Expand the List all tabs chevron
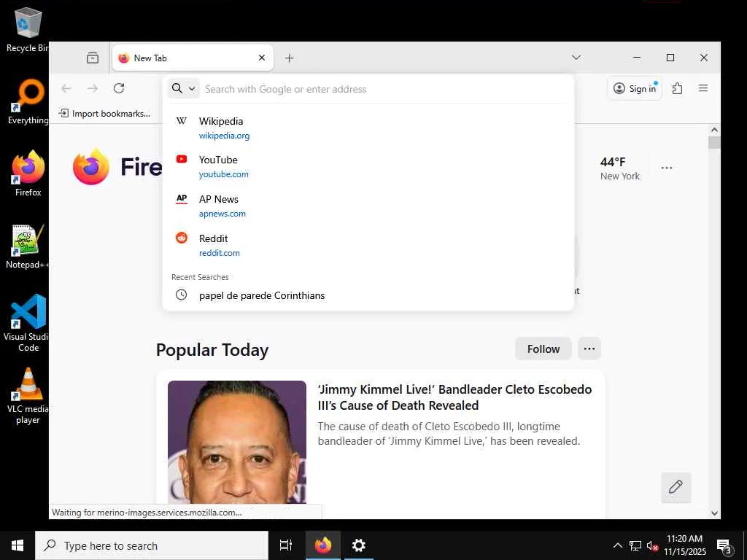 pos(576,57)
